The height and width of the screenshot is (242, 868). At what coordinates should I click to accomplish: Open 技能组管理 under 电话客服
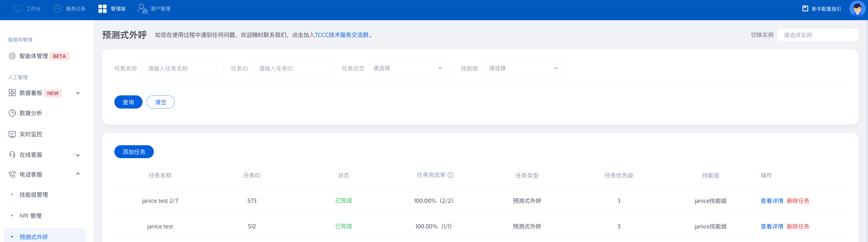[x=34, y=195]
